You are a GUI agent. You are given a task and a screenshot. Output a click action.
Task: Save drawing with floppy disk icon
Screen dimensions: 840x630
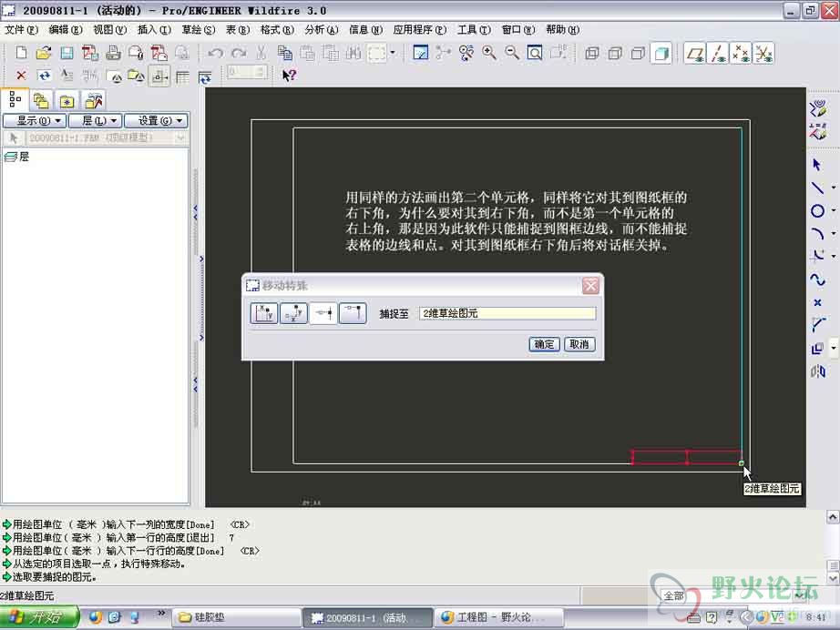67,53
